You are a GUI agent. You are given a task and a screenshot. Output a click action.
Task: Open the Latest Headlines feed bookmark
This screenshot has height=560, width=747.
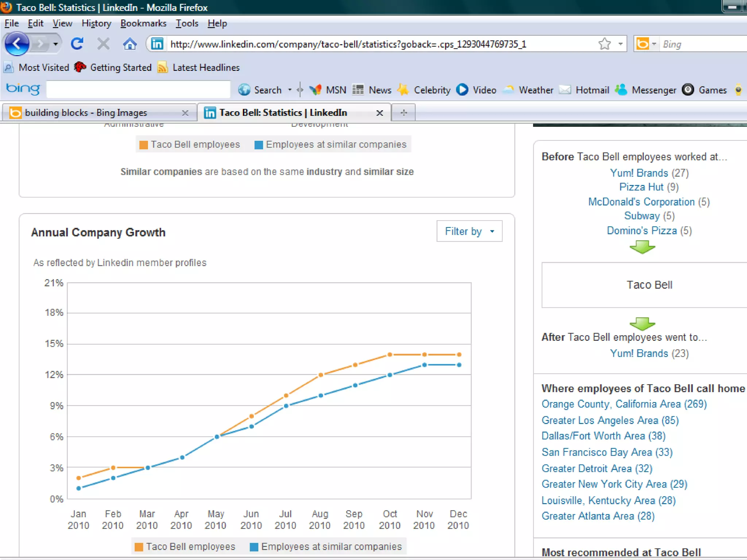pos(199,67)
